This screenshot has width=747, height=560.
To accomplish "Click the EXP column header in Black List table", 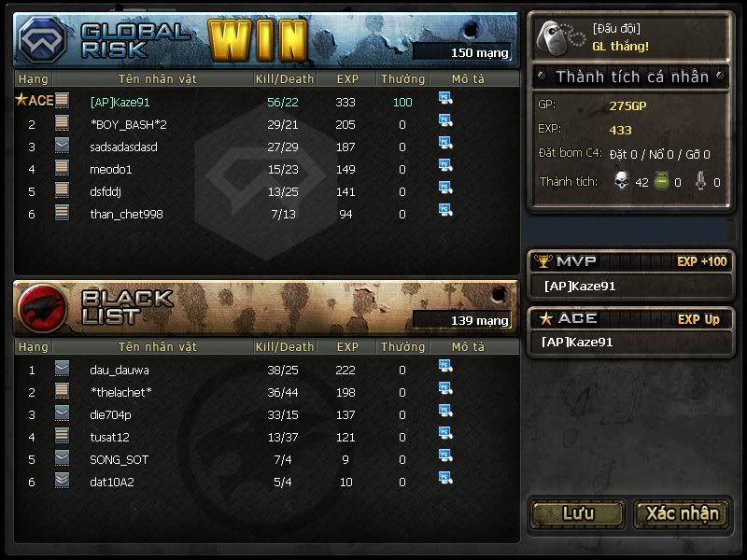I will click(347, 346).
